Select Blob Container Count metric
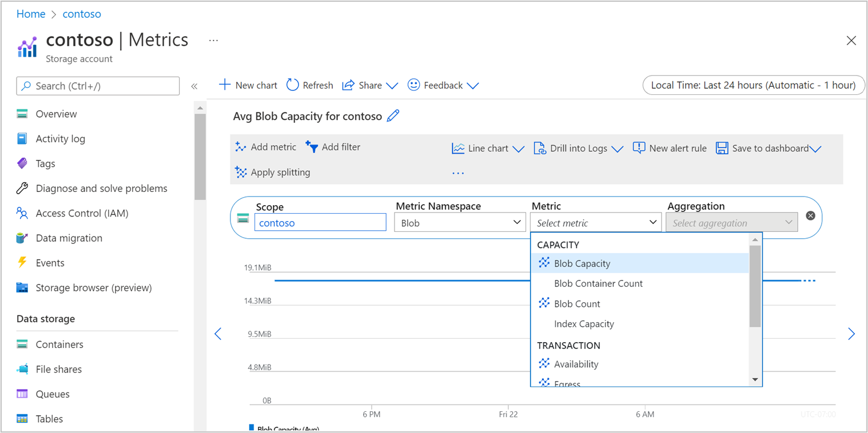 click(640, 283)
